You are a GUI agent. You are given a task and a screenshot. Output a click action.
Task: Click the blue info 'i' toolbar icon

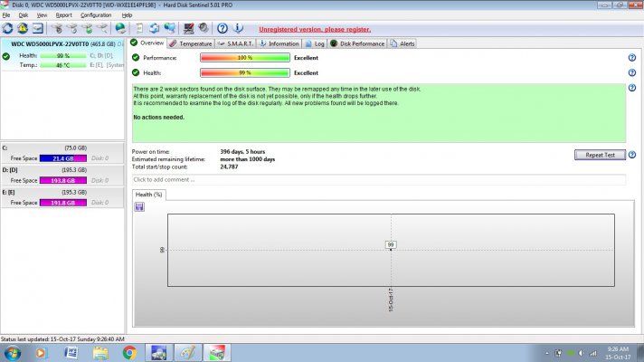238,28
